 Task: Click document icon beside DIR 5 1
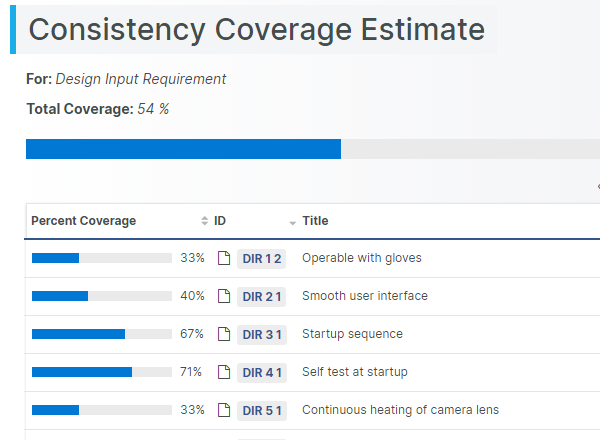pyautogui.click(x=224, y=410)
